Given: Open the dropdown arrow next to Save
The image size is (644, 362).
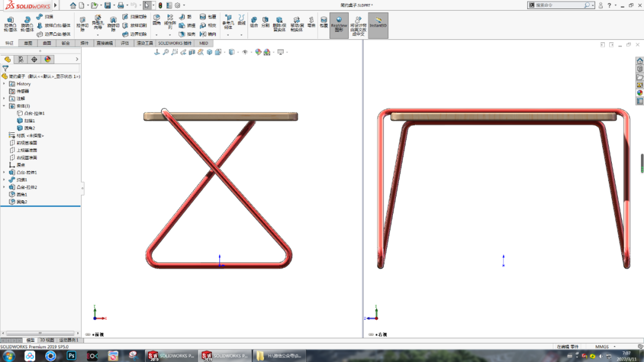Looking at the screenshot, I should [x=114, y=5].
